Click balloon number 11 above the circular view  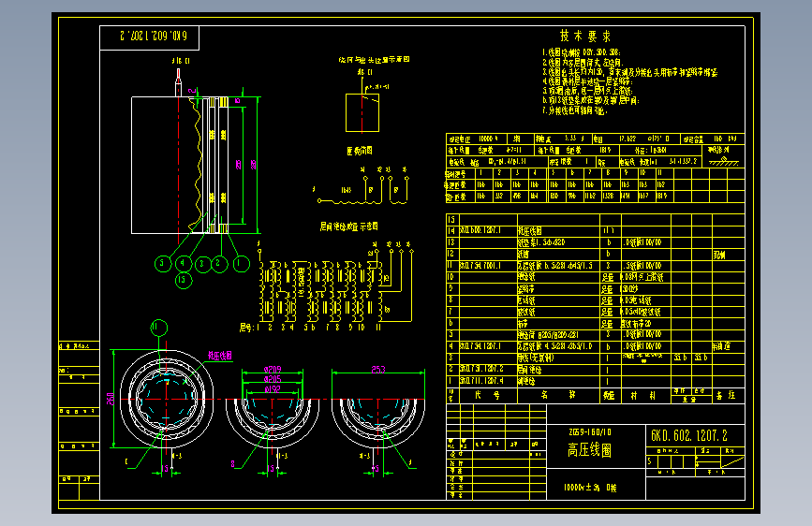(x=159, y=328)
